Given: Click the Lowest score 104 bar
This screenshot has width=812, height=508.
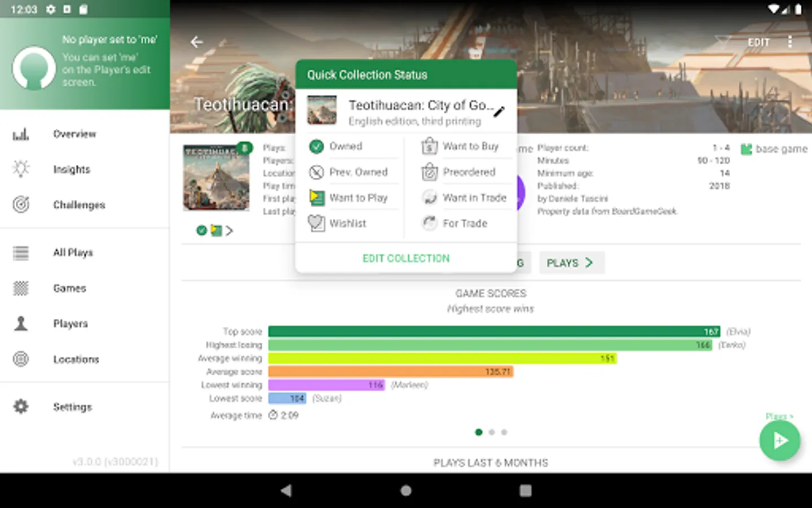Looking at the screenshot, I should 288,398.
